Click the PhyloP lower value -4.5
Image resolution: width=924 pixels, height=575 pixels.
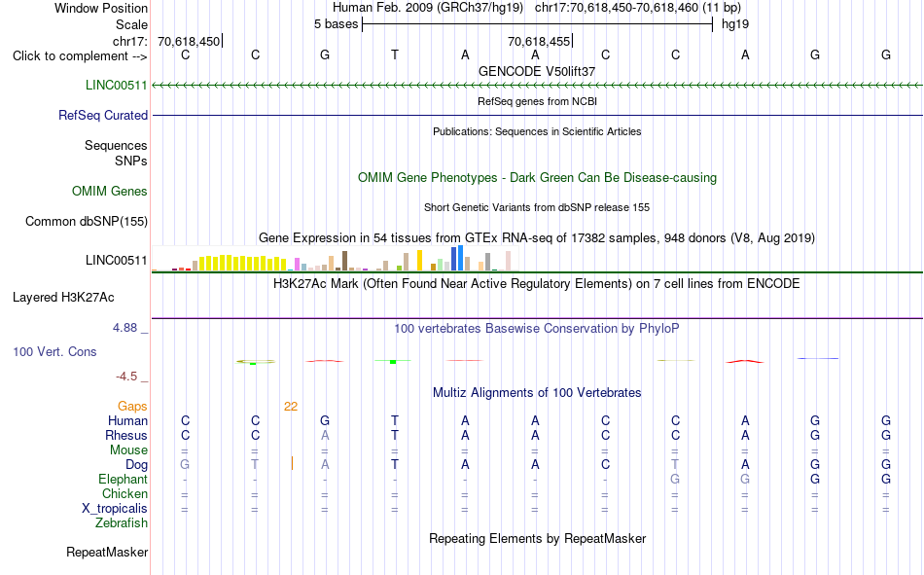coord(126,377)
